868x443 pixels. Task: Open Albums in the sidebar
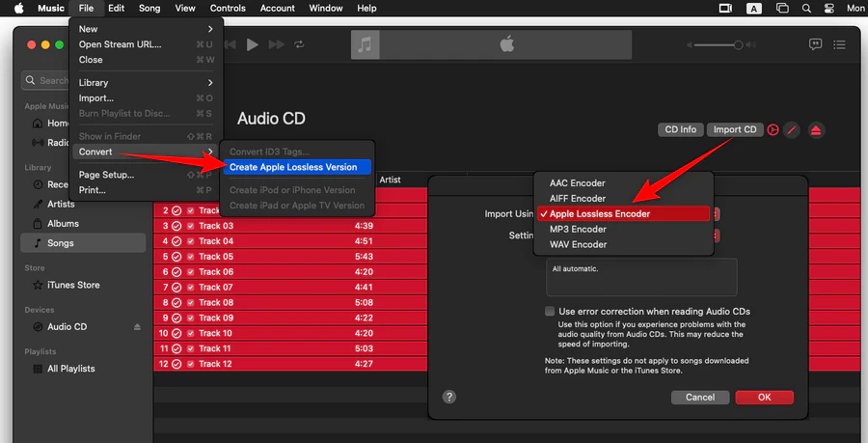(63, 224)
